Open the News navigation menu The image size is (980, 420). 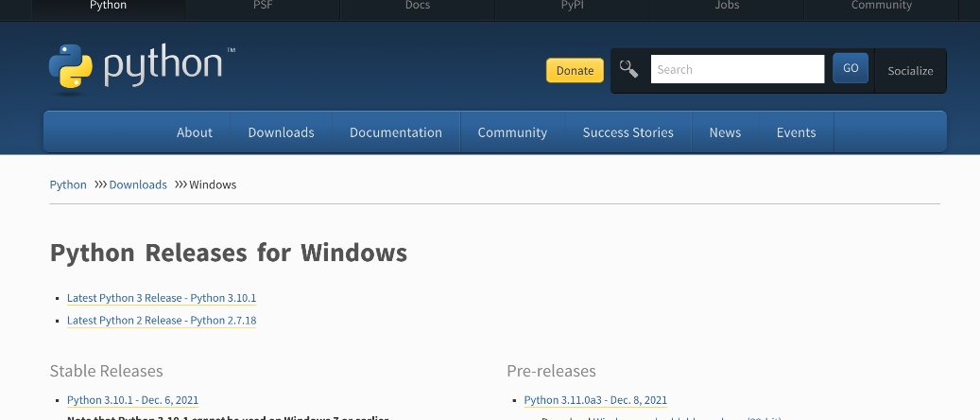pyautogui.click(x=725, y=132)
